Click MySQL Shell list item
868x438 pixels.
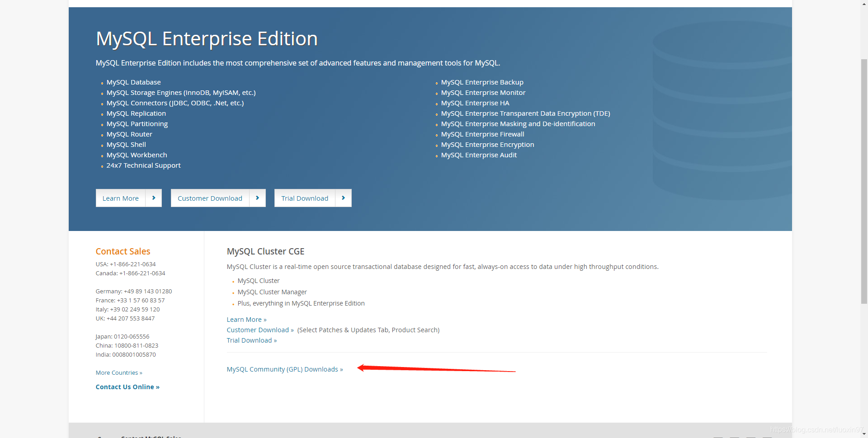(x=127, y=145)
